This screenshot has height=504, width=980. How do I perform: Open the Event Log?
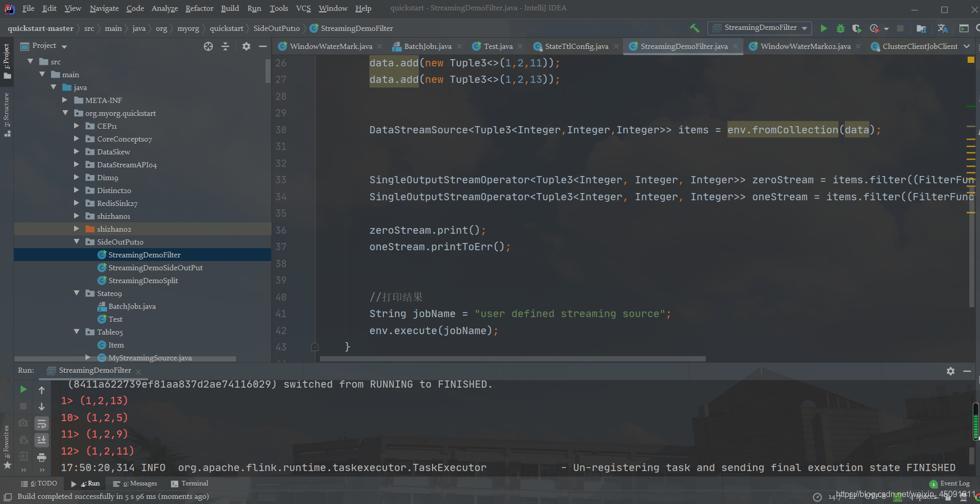pyautogui.click(x=950, y=483)
